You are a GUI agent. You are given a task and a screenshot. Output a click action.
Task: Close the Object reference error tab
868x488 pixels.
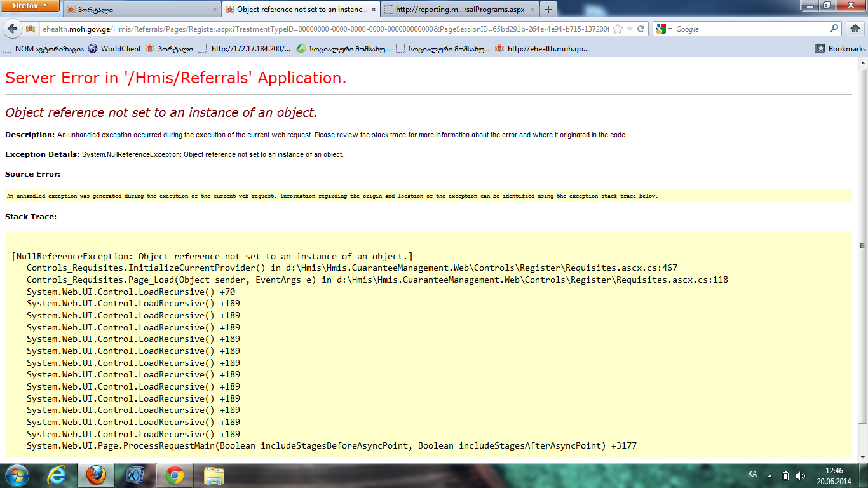pos(372,10)
